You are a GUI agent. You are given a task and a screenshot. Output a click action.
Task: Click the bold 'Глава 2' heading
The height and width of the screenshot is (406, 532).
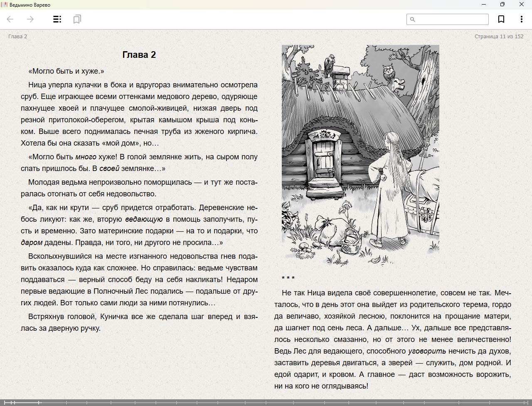tap(139, 55)
